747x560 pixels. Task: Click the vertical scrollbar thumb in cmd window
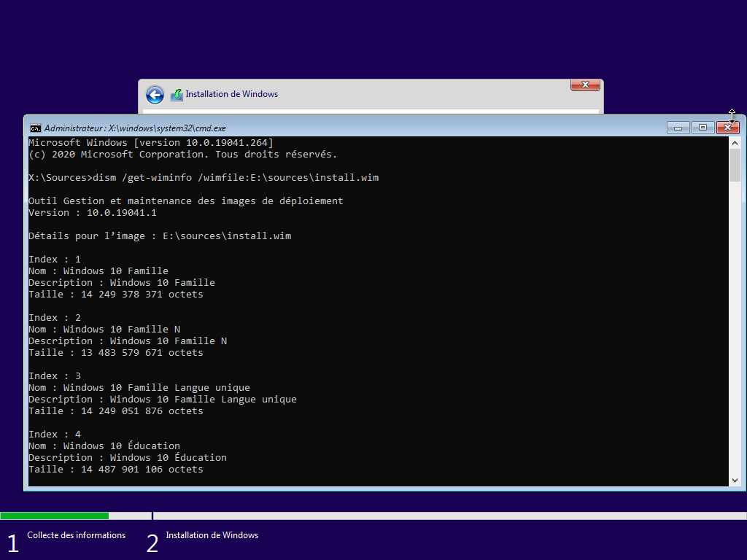[x=735, y=166]
